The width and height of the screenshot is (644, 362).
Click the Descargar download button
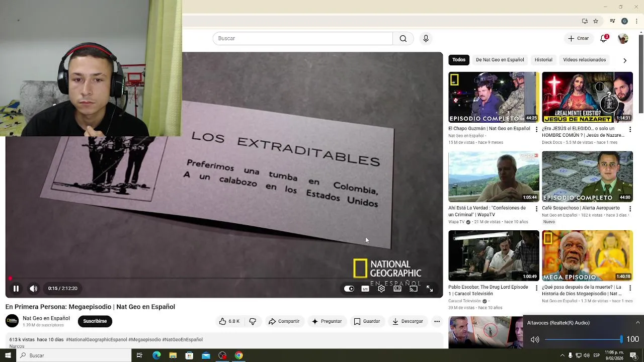tap(408, 321)
